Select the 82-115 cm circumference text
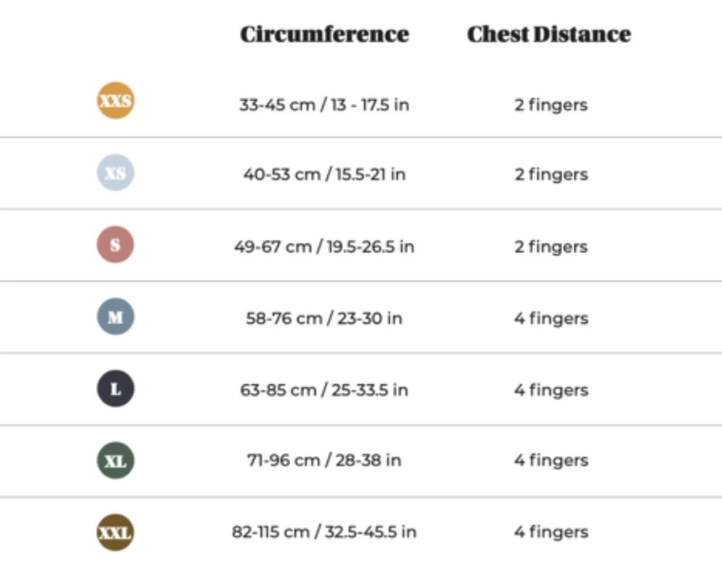Image resolution: width=722 pixels, height=588 pixels. tap(324, 531)
